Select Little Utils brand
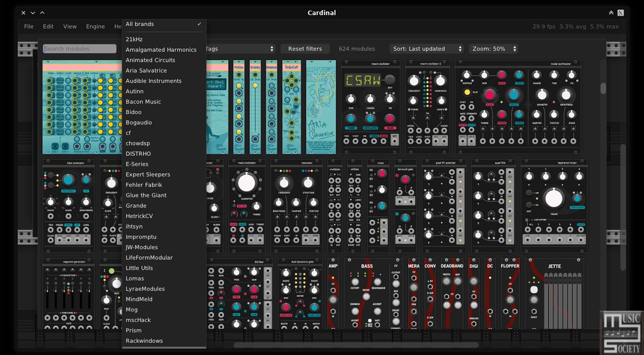This screenshot has width=644, height=355. pyautogui.click(x=164, y=268)
